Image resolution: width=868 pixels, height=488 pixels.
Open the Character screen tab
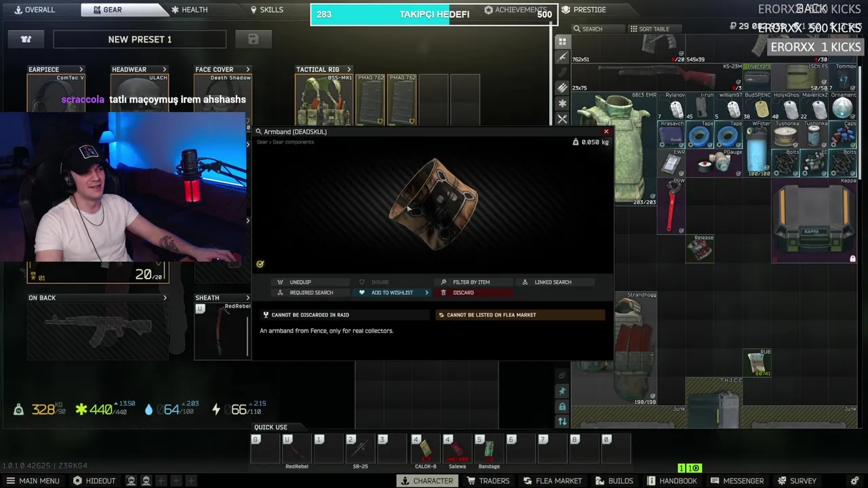click(427, 481)
